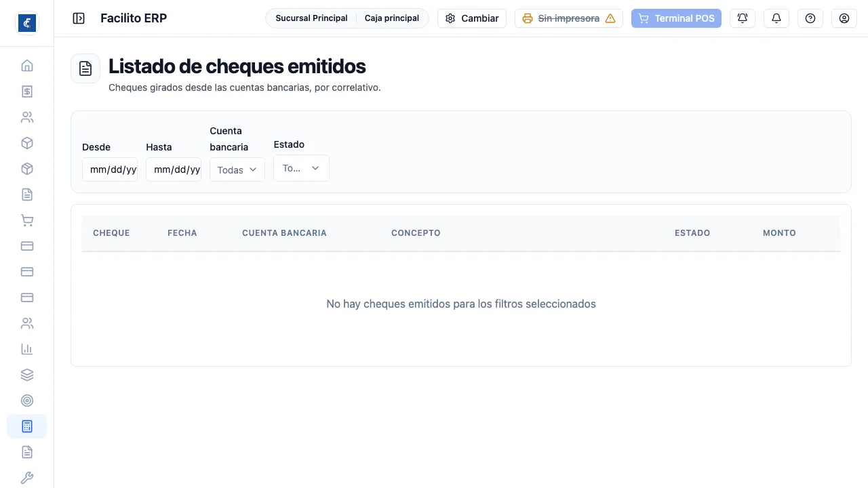
Task: Open notifications with the plain bell icon
Action: tap(776, 18)
